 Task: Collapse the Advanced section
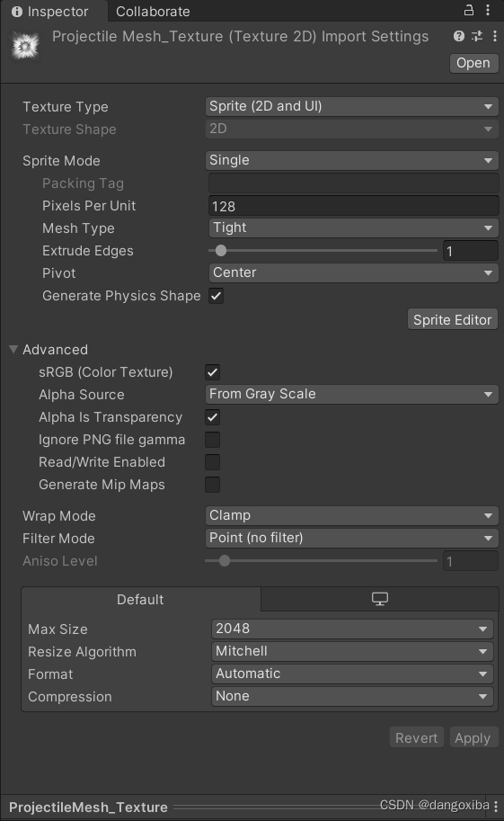click(x=13, y=349)
